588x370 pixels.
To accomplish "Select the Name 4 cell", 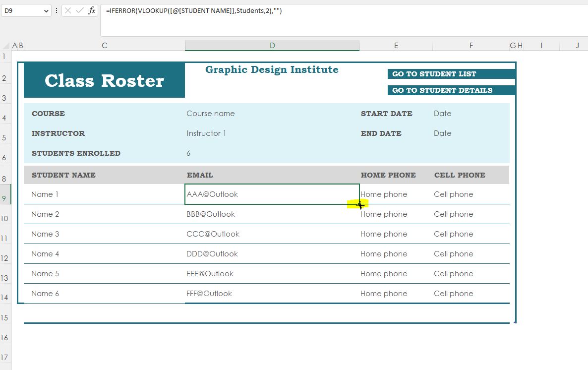I will pyautogui.click(x=104, y=254).
